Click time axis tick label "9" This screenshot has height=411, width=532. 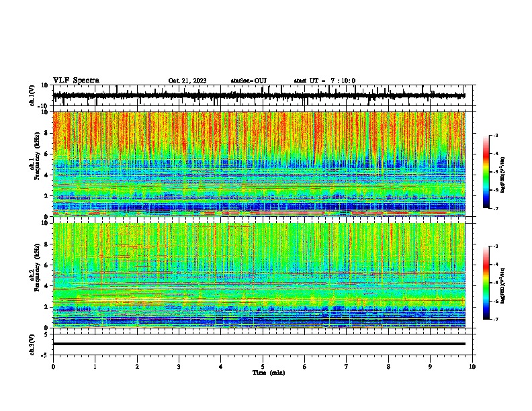(430, 367)
